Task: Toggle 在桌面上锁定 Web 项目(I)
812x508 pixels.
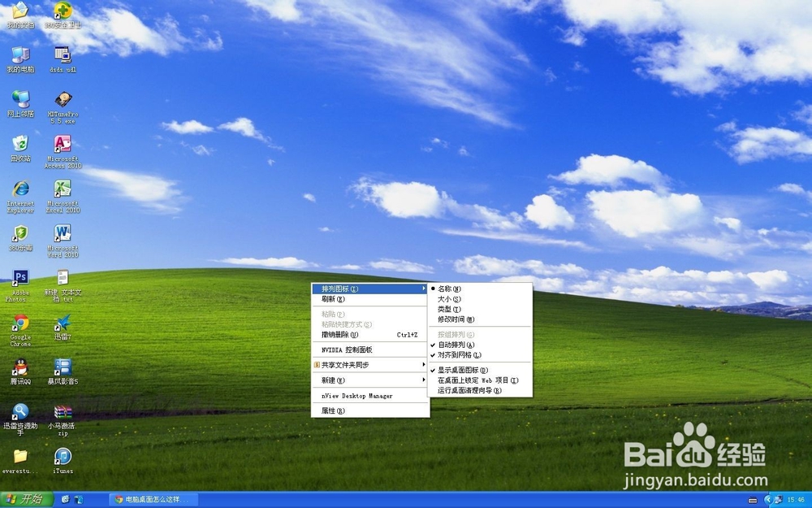Action: click(x=480, y=380)
